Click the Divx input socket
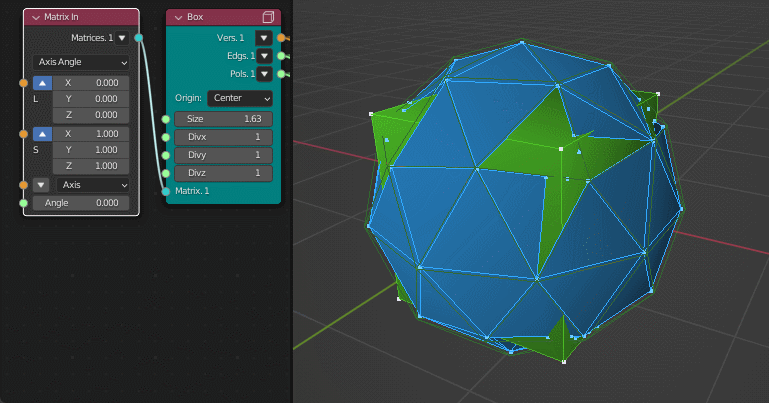This screenshot has height=403, width=769. [166, 137]
